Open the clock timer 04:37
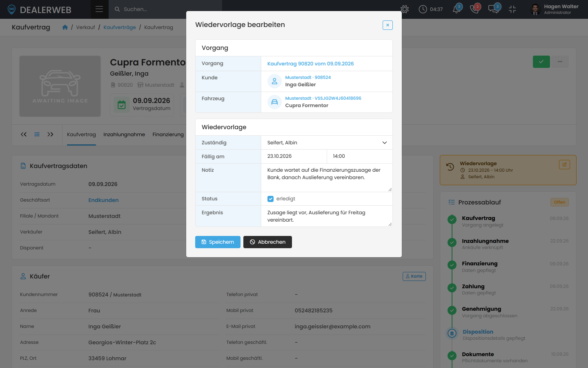The height and width of the screenshot is (368, 588). point(431,9)
